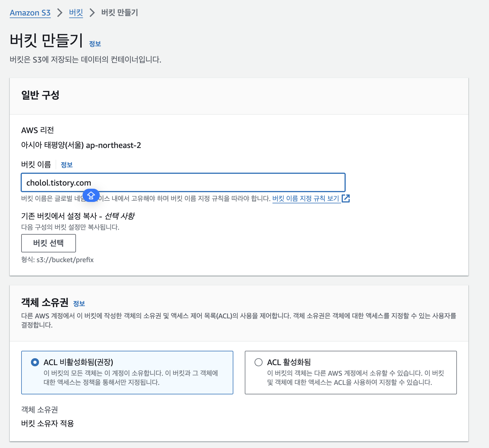The width and height of the screenshot is (489, 448).
Task: Click the 버킷 만들기 breadcrumb text
Action: (120, 13)
